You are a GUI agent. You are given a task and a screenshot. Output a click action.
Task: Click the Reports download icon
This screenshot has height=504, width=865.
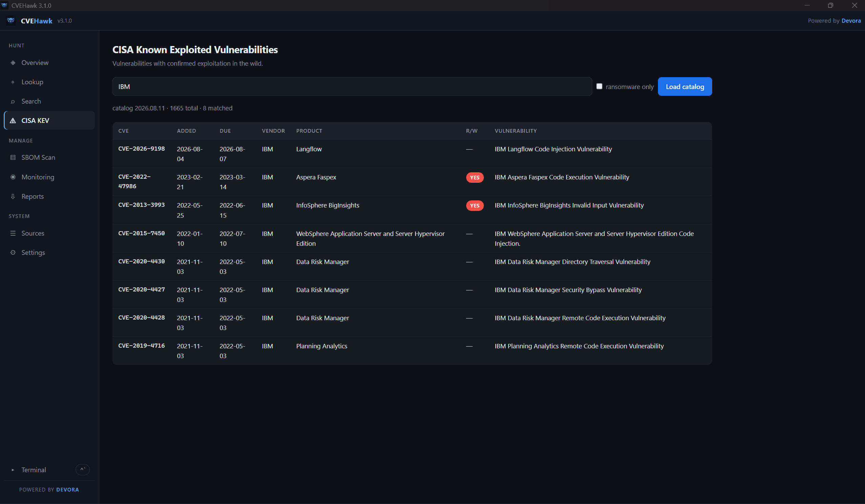[13, 196]
